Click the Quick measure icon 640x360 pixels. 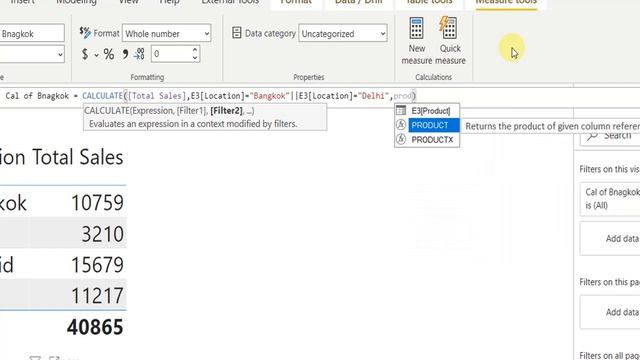point(449,28)
